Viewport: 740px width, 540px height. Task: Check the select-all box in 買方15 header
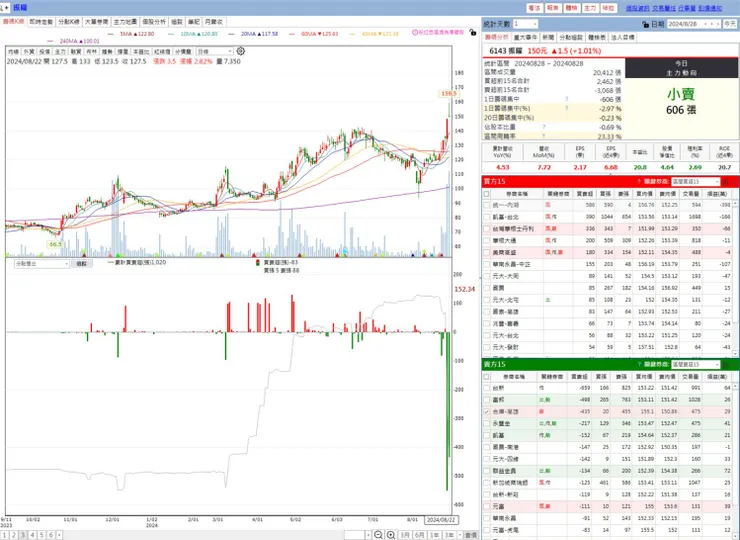(487, 194)
